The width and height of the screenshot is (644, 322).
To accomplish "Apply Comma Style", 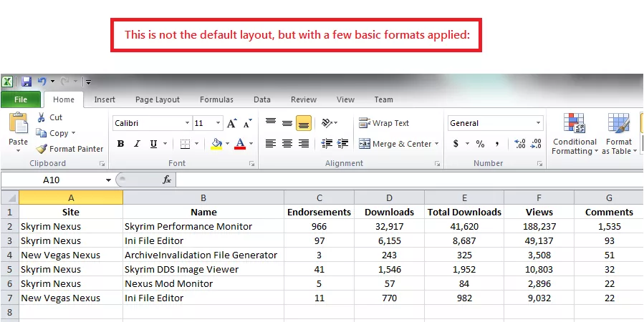I will point(496,144).
